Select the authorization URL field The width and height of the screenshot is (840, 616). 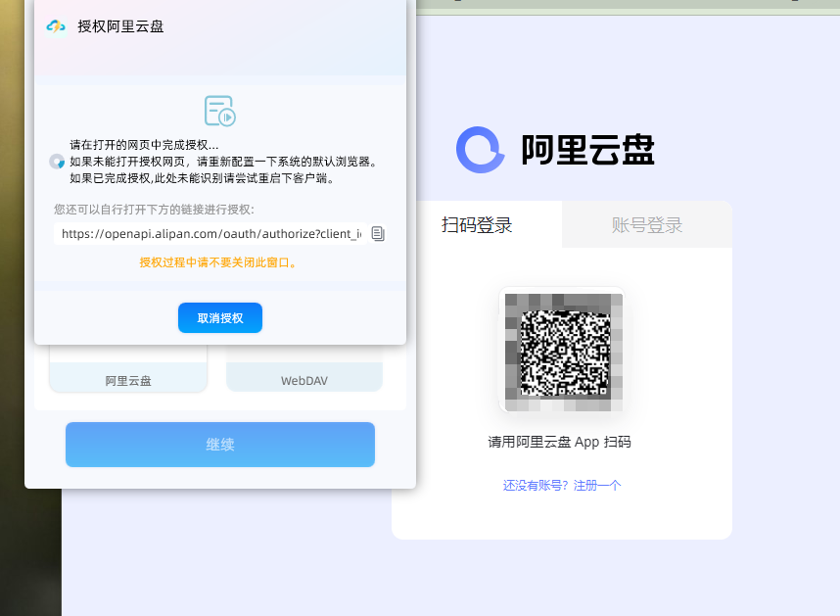tap(210, 233)
